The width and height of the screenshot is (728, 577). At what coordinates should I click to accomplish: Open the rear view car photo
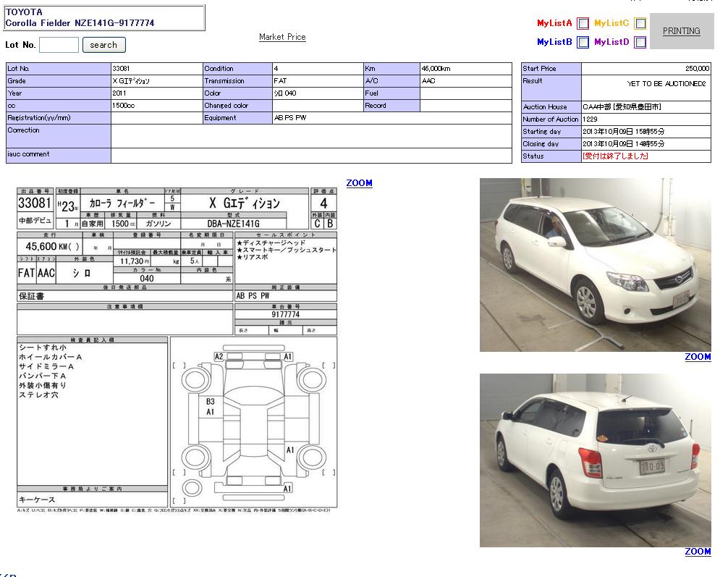tap(595, 460)
